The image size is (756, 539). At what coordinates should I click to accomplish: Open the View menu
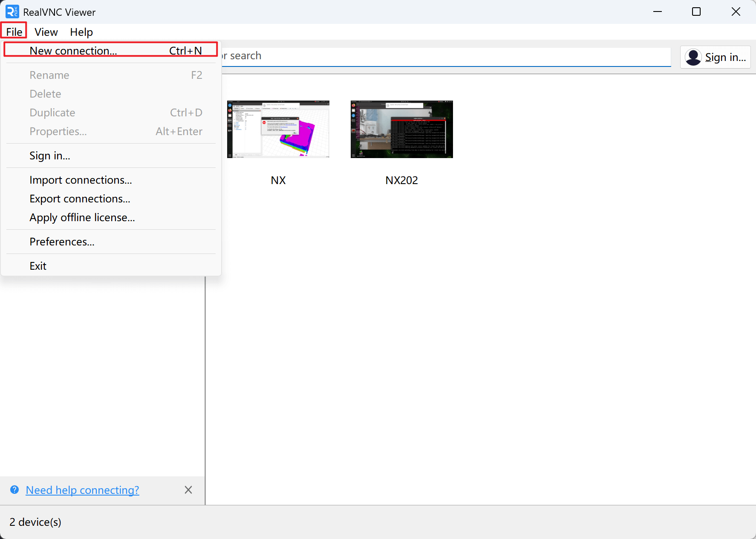pyautogui.click(x=46, y=32)
